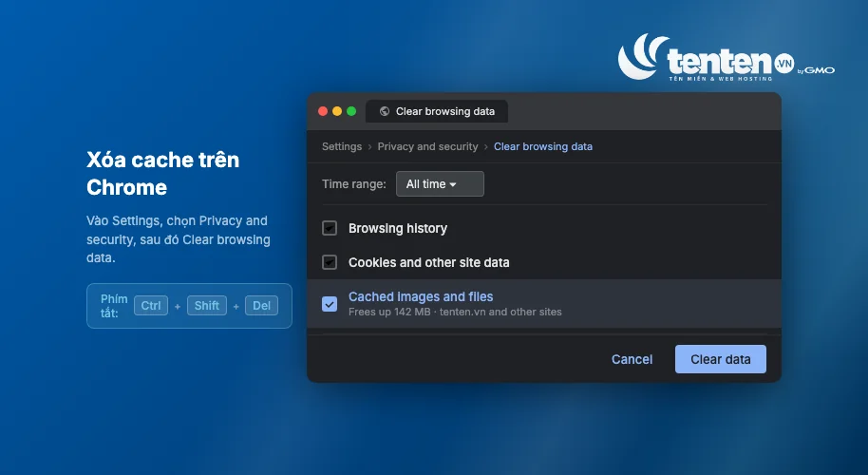Toggle Cookies and other site data checkbox
This screenshot has height=475, width=868.
(x=330, y=262)
